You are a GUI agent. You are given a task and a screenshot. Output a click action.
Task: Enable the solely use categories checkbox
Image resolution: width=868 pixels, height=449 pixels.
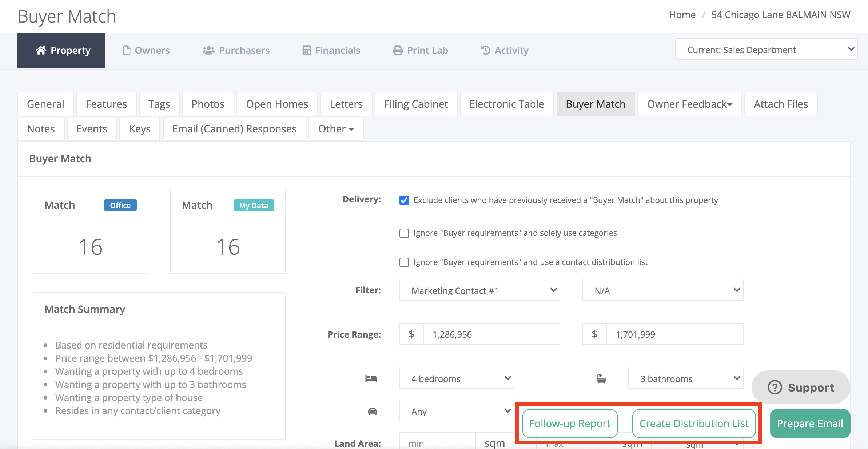coord(404,233)
